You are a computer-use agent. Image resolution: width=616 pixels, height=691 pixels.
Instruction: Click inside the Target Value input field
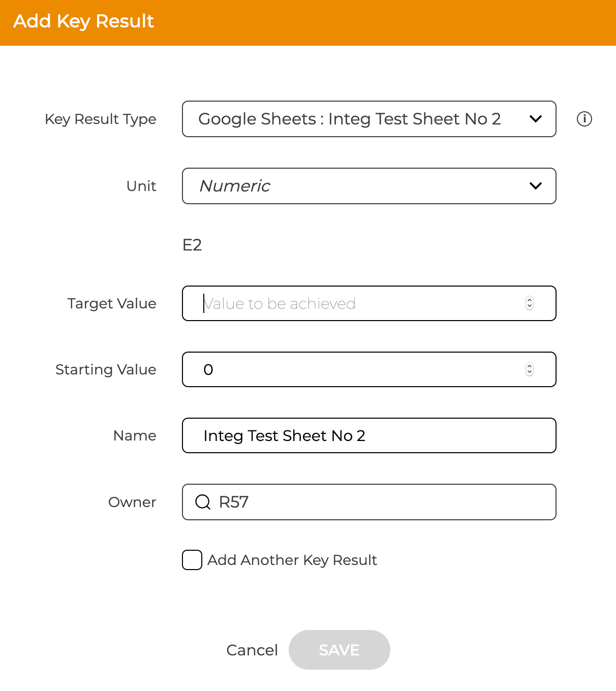tap(356, 303)
